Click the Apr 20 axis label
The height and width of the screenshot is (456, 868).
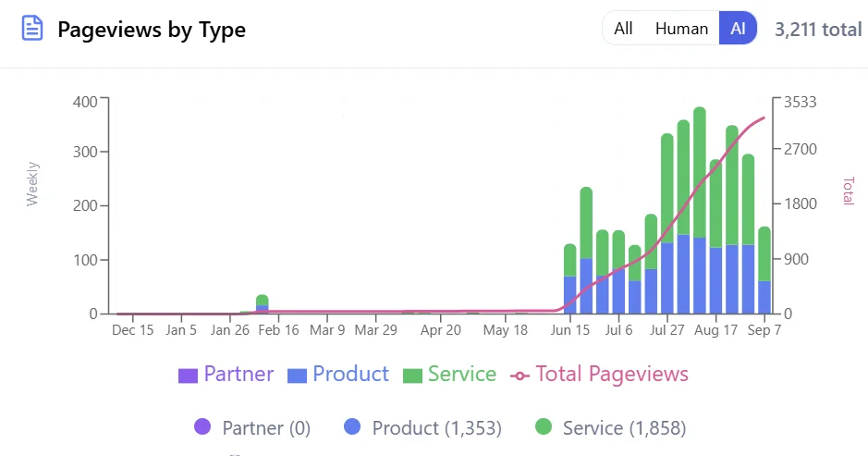tap(441, 330)
